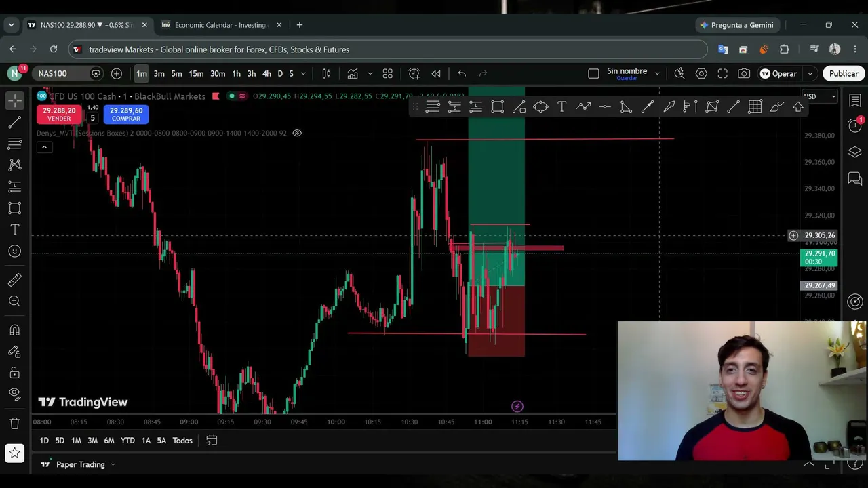Enter fullscreen chart mode
This screenshot has width=868, height=488.
point(723,73)
